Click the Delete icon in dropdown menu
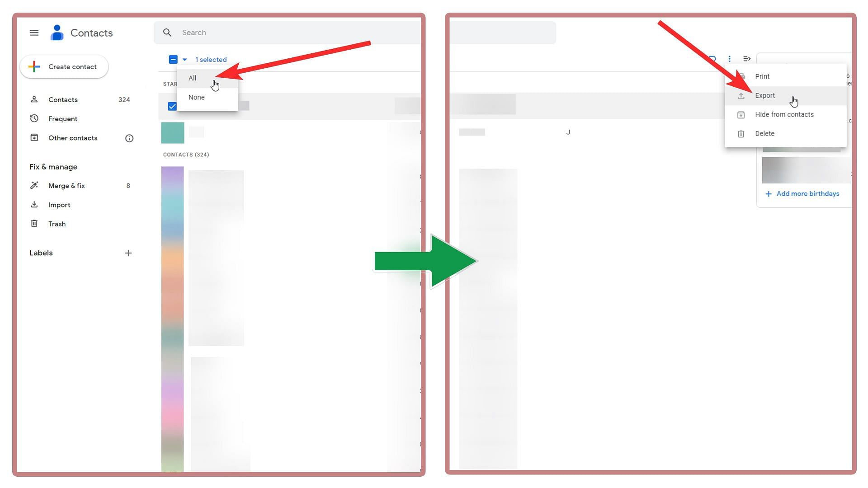The image size is (868, 488). coord(741,133)
